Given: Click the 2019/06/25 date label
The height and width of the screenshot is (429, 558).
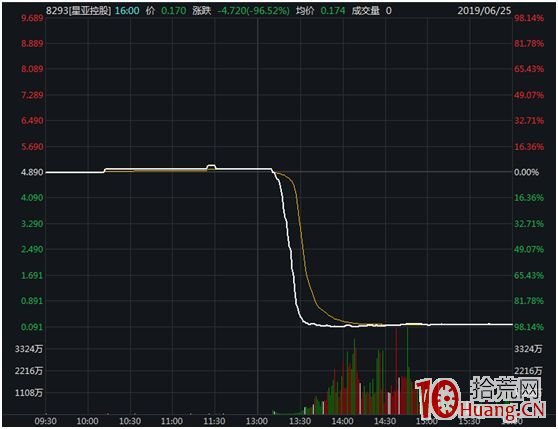Looking at the screenshot, I should click(484, 11).
